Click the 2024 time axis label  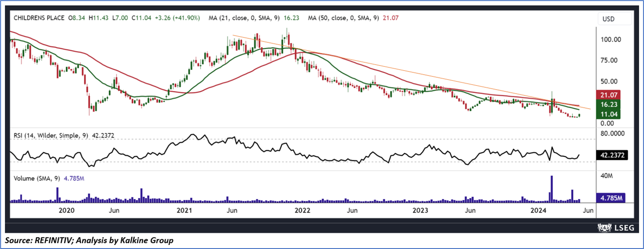tap(538, 211)
